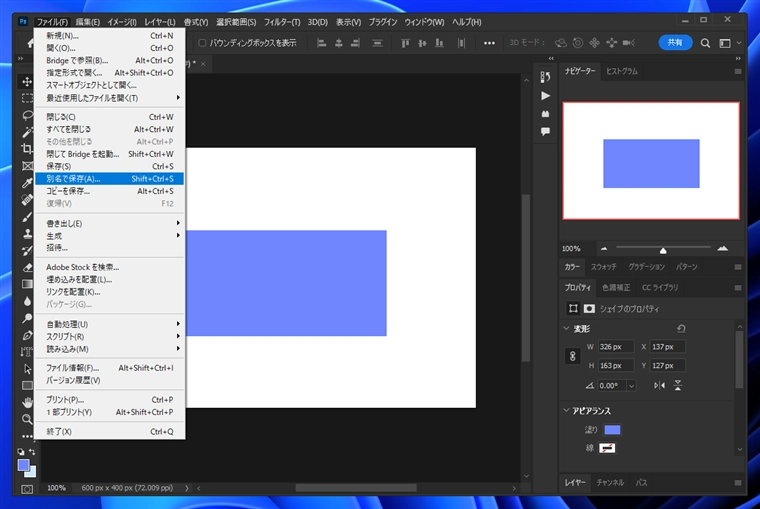Flip shape vertically icon
Viewport: 760px width, 509px height.
(x=678, y=385)
